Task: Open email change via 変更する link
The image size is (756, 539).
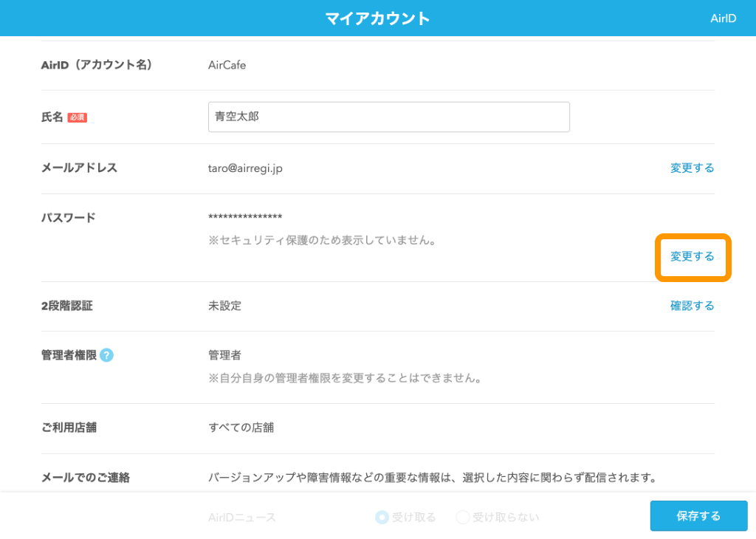Action: 692,168
